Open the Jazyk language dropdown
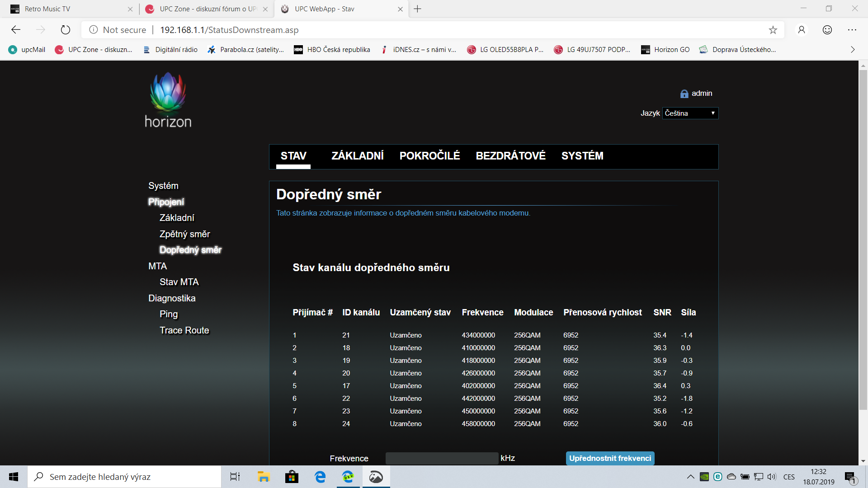Screen dimensions: 868x488 (690, 113)
